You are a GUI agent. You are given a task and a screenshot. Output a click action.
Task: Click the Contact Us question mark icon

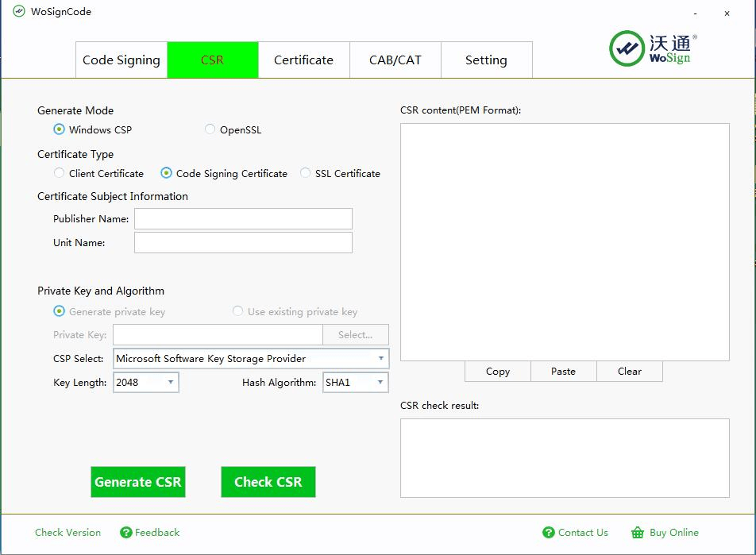pyautogui.click(x=548, y=533)
